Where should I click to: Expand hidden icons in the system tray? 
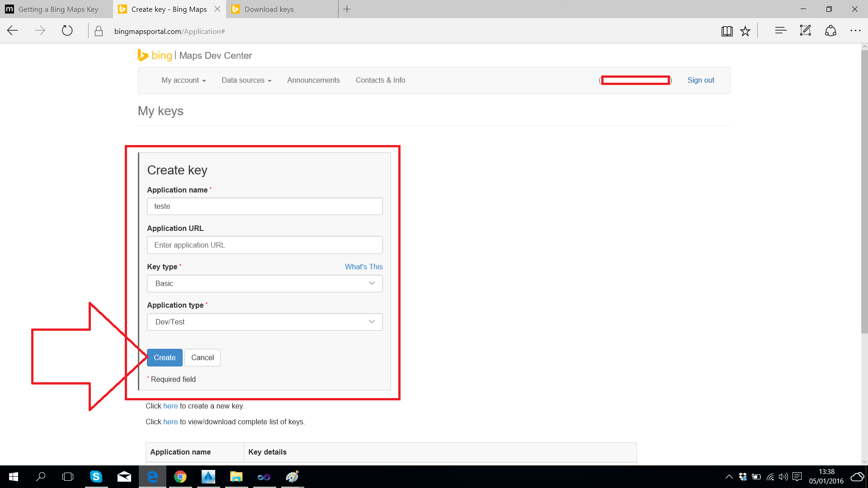(x=729, y=477)
